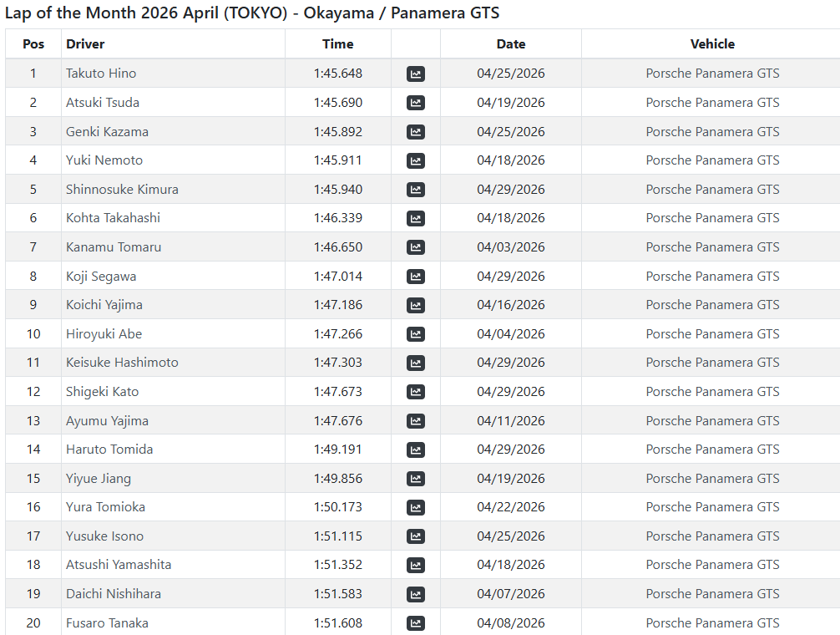Open lap chart icon for Shigeki Kato
This screenshot has height=635, width=840.
click(416, 392)
